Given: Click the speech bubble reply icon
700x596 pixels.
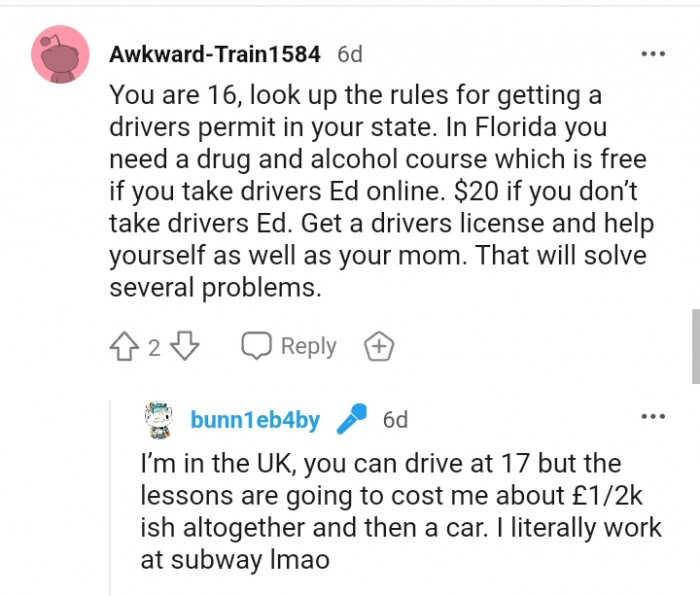Looking at the screenshot, I should 257,347.
